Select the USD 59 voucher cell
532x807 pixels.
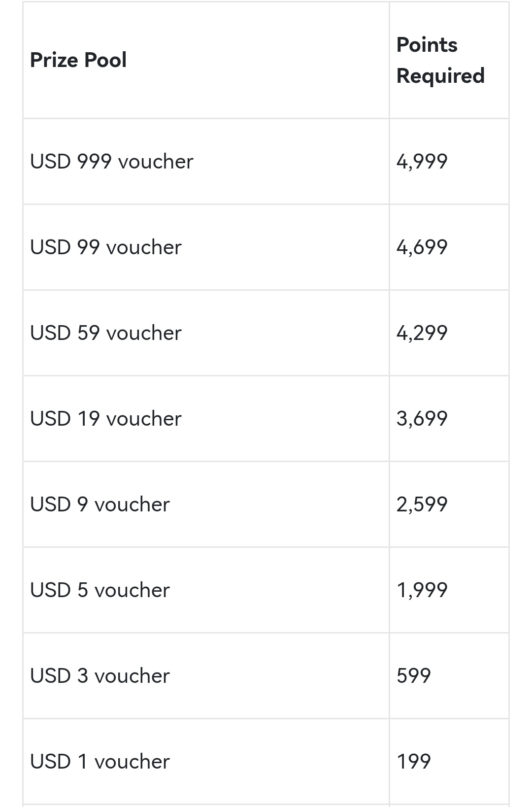coord(106,333)
